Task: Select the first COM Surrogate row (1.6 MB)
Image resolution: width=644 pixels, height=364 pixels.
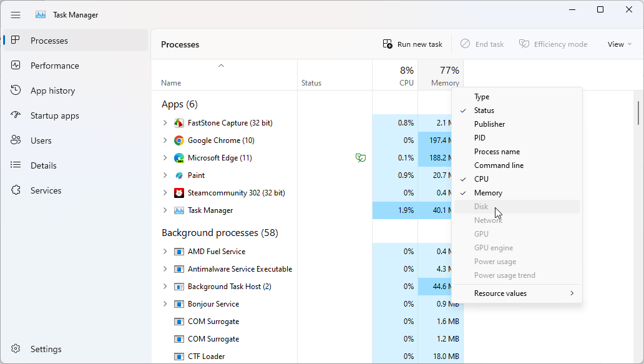Action: [307, 322]
